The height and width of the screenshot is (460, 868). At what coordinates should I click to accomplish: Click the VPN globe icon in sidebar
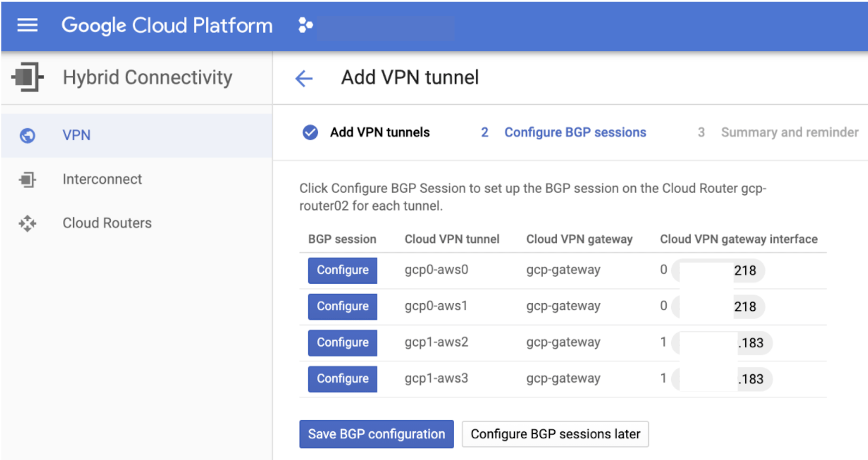click(x=28, y=136)
